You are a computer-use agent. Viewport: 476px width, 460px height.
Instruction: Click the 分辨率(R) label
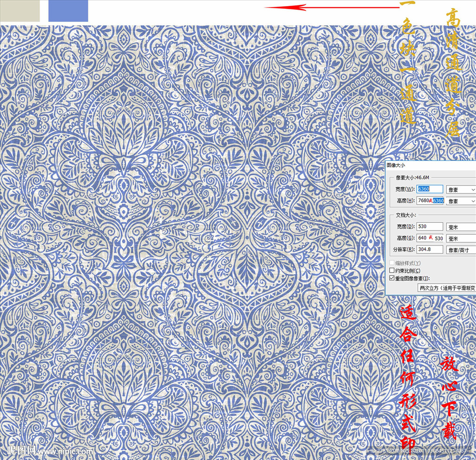pos(404,249)
